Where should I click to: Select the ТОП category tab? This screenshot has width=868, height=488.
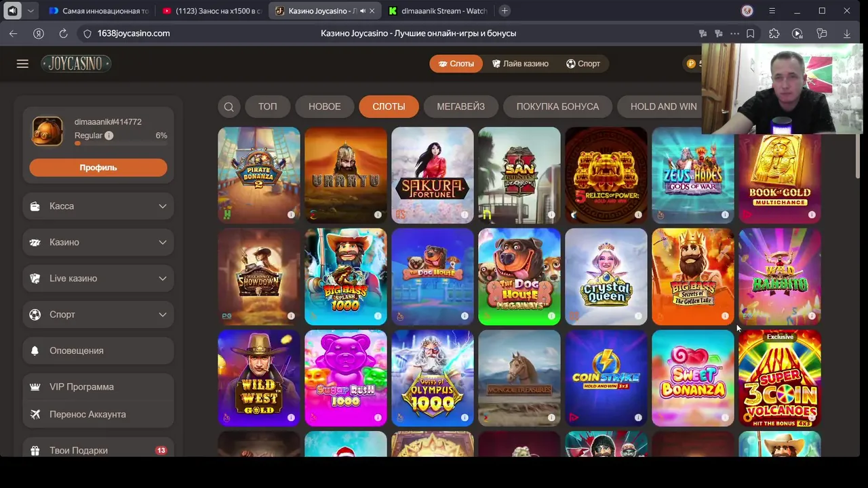tap(267, 106)
